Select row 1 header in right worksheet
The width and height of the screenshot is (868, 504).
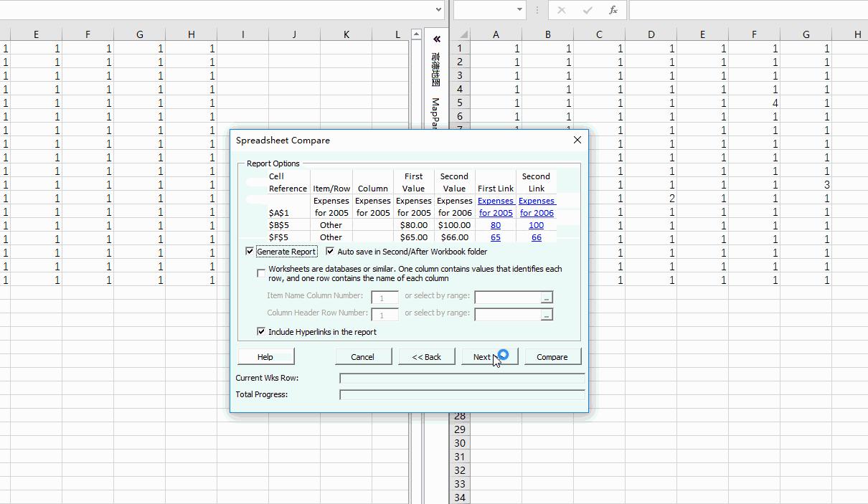(460, 49)
